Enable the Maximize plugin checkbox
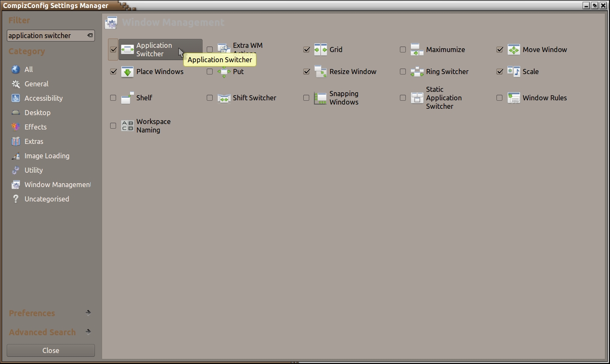This screenshot has width=610, height=364. pos(403,50)
